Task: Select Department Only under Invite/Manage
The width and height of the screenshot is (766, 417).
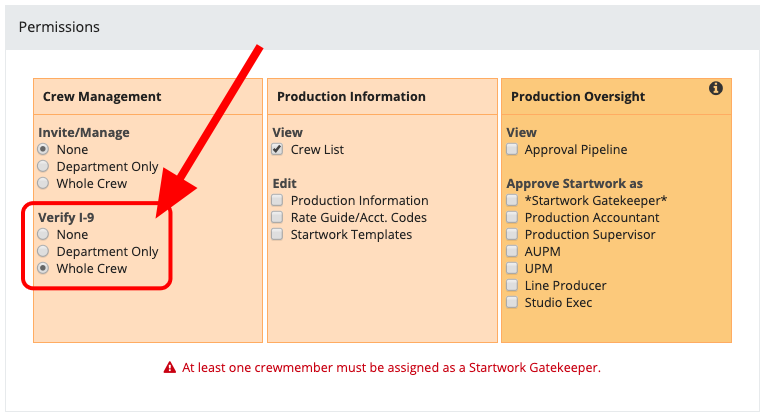Action: click(43, 166)
